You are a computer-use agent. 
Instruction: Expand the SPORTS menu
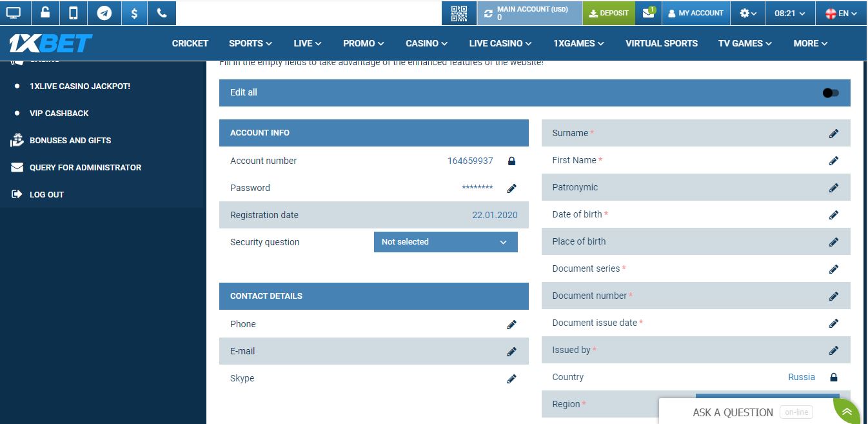click(250, 43)
